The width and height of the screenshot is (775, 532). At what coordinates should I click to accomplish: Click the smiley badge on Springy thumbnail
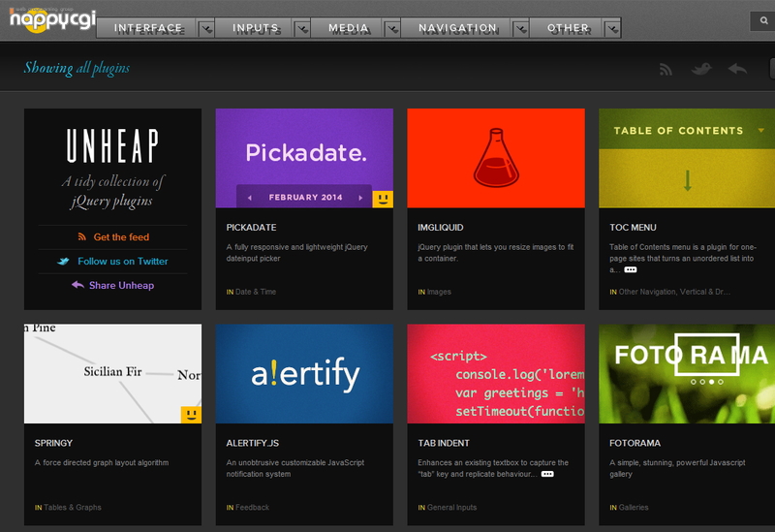pyautogui.click(x=191, y=415)
